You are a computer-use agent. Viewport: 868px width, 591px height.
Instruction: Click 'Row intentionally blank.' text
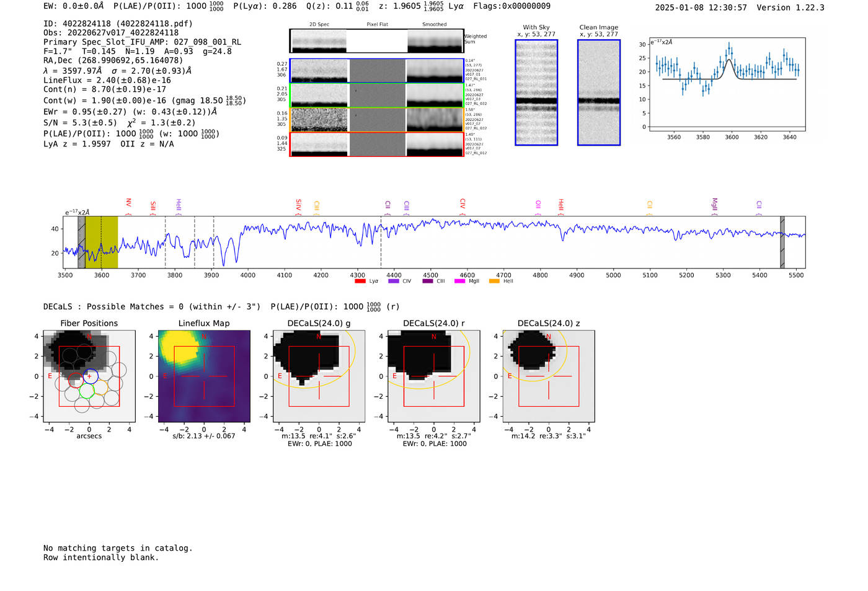tap(101, 558)
